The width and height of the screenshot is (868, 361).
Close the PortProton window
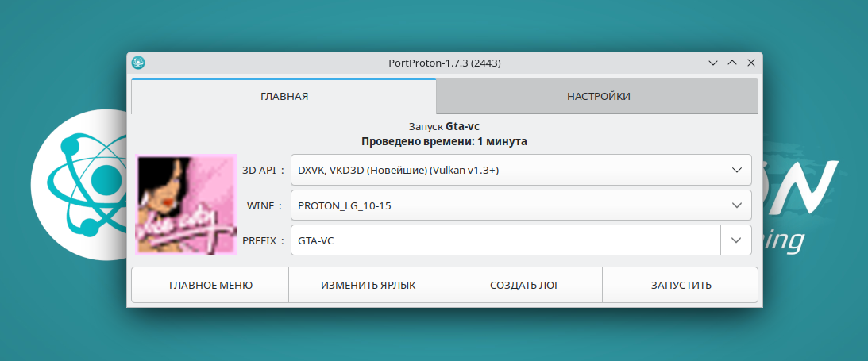750,63
